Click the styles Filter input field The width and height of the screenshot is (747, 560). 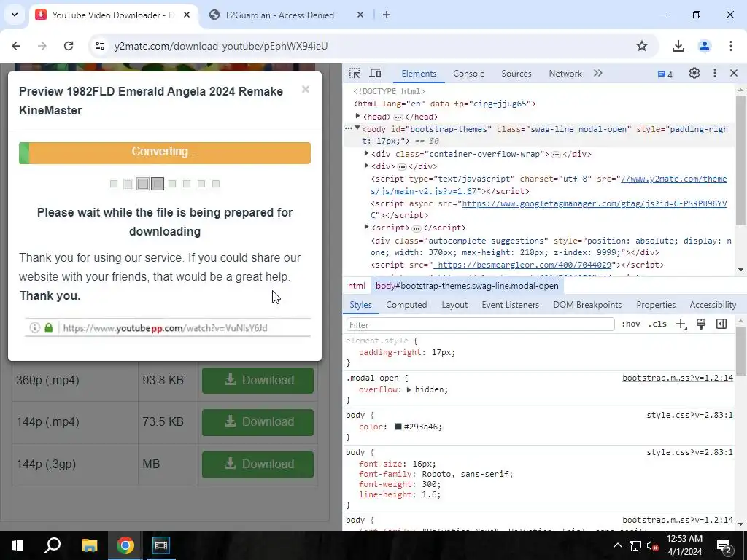click(480, 324)
